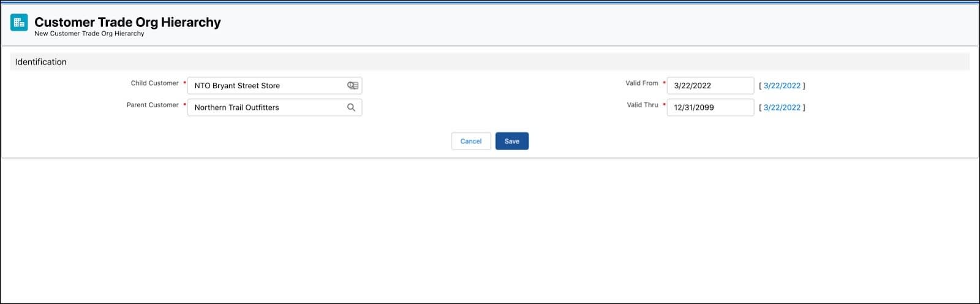The height and width of the screenshot is (304, 980).
Task: Click the Customer Trade Org Hierarchy object icon
Action: click(x=19, y=23)
